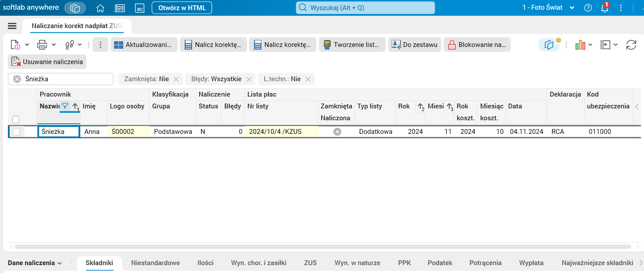Open the hamburger main menu
Screen dimensions: 644x273
coord(12,26)
